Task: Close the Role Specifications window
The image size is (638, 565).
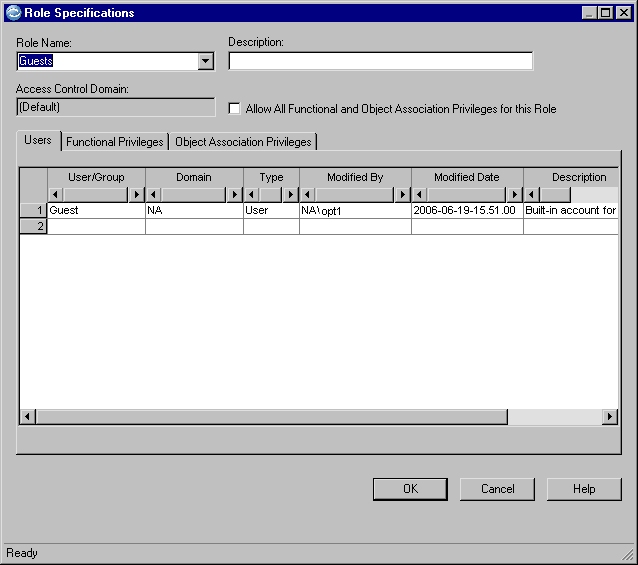Action: pos(624,13)
